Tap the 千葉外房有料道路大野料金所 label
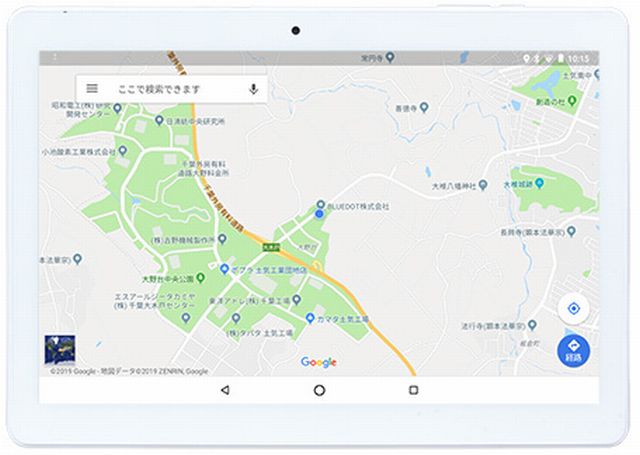Screen dimensions: 640x455 pyautogui.click(x=203, y=168)
